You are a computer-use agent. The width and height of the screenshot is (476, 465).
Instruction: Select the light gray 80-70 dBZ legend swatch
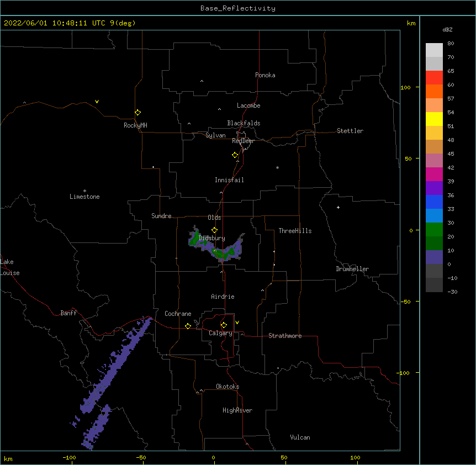click(x=434, y=50)
